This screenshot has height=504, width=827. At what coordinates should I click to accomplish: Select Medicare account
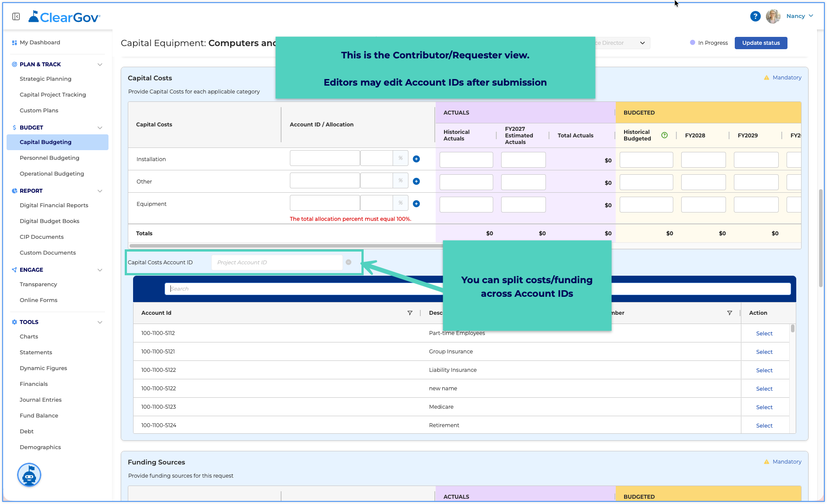tap(764, 407)
